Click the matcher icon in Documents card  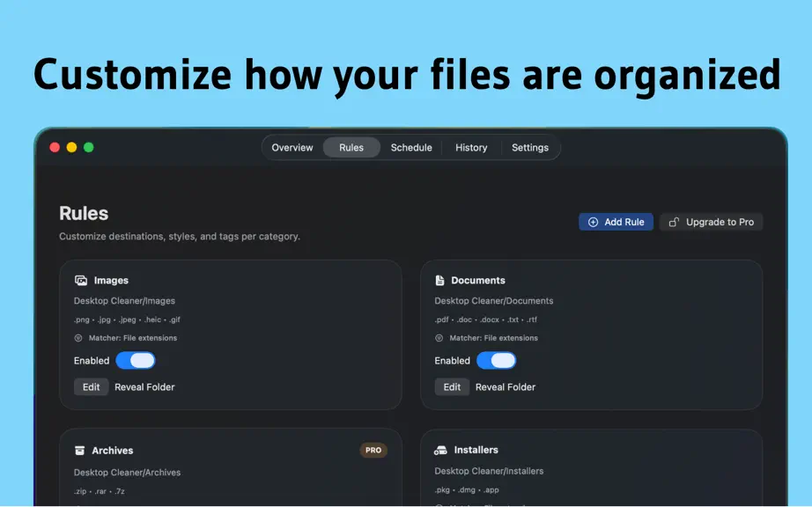point(439,338)
